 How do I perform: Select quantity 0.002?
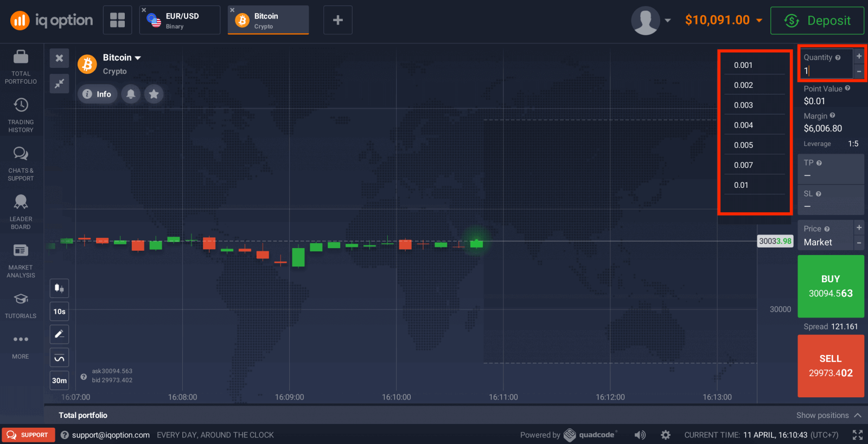point(755,85)
